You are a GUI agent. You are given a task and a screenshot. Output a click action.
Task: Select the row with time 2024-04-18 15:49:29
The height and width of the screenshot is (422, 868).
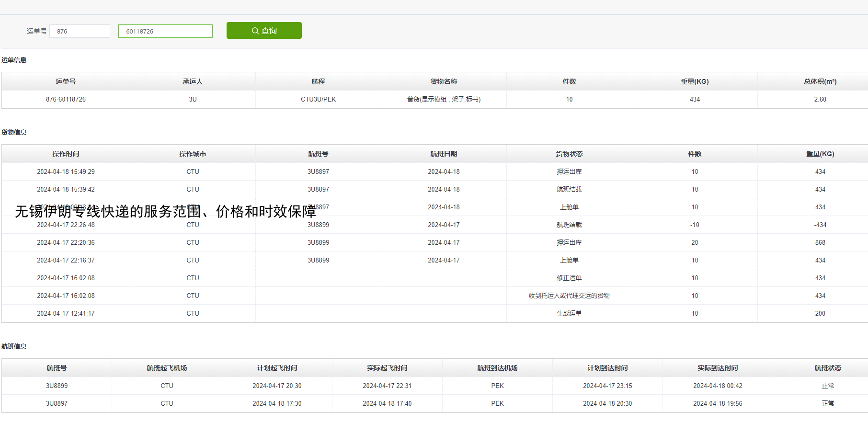click(x=66, y=171)
